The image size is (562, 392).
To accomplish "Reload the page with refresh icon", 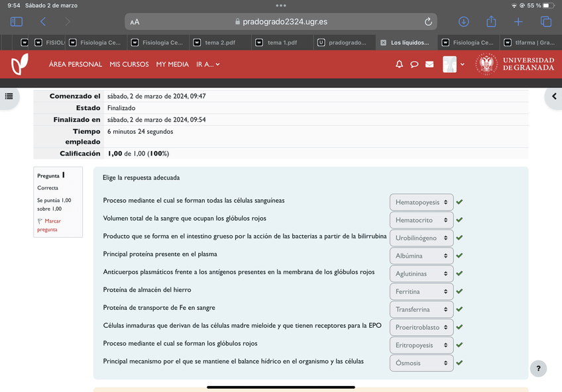I will coord(428,22).
